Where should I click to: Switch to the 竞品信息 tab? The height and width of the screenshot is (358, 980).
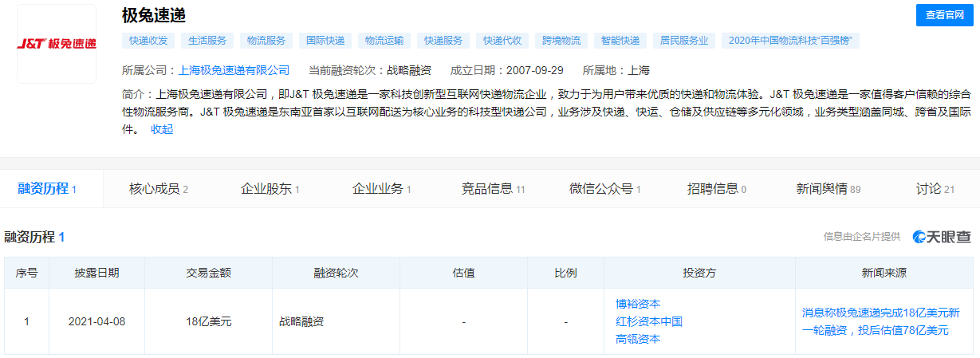(x=494, y=189)
